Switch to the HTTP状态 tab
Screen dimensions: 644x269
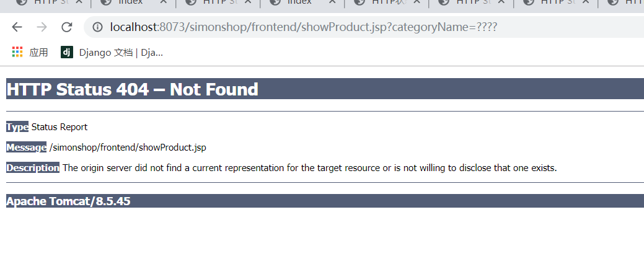coord(382,2)
